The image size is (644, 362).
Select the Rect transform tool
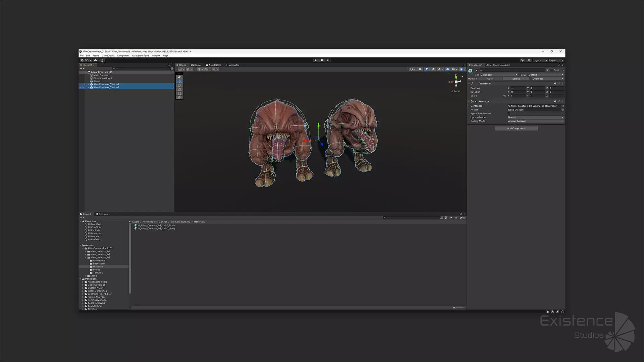tap(179, 93)
